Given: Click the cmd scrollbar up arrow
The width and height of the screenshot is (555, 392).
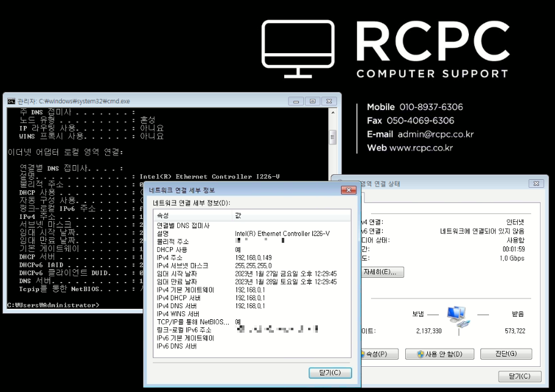Looking at the screenshot, I should coord(333,113).
